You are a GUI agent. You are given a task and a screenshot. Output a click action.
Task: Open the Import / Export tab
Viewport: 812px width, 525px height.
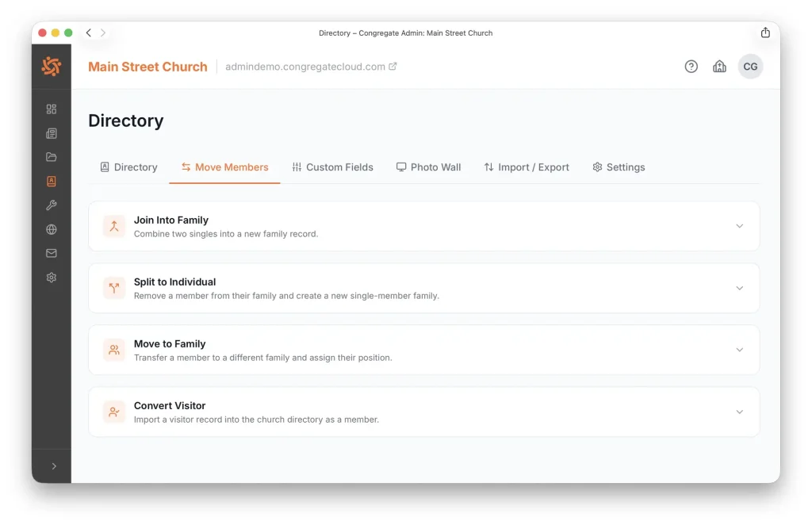tap(527, 167)
